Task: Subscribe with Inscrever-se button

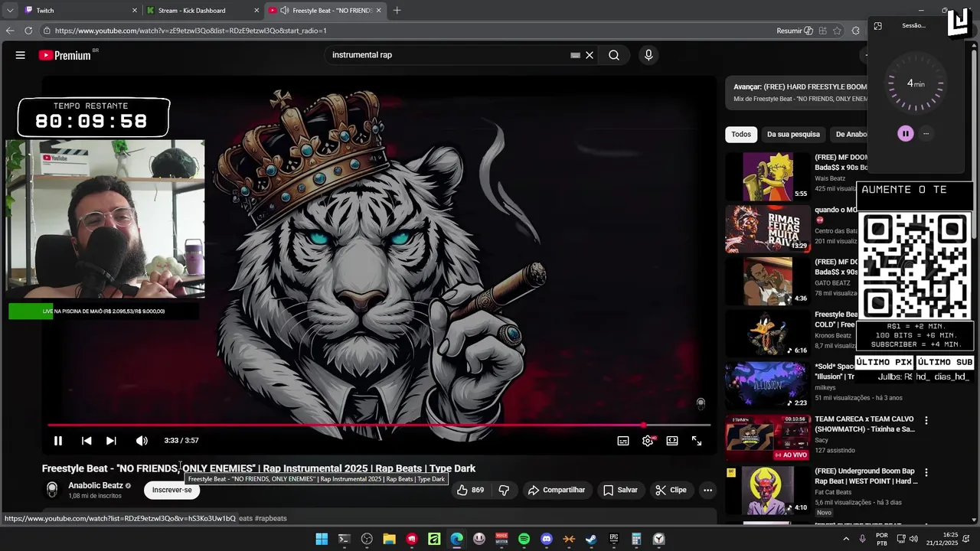Action: point(171,490)
